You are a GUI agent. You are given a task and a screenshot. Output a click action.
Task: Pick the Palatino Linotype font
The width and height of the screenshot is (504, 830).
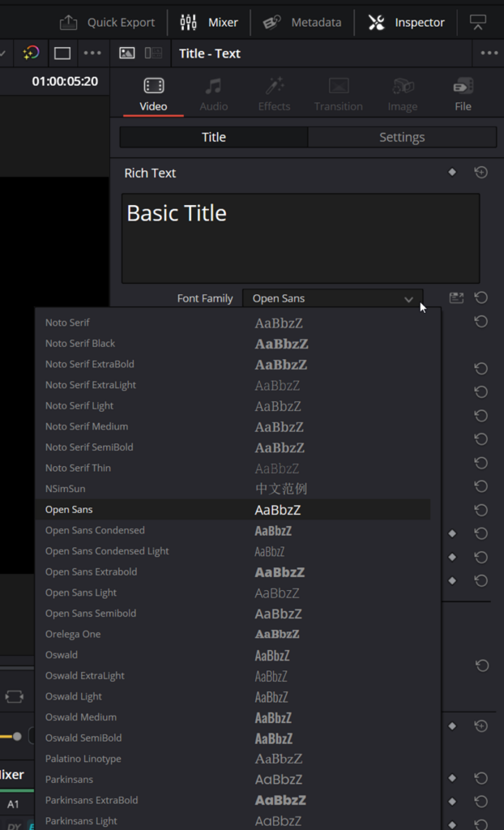pyautogui.click(x=83, y=759)
